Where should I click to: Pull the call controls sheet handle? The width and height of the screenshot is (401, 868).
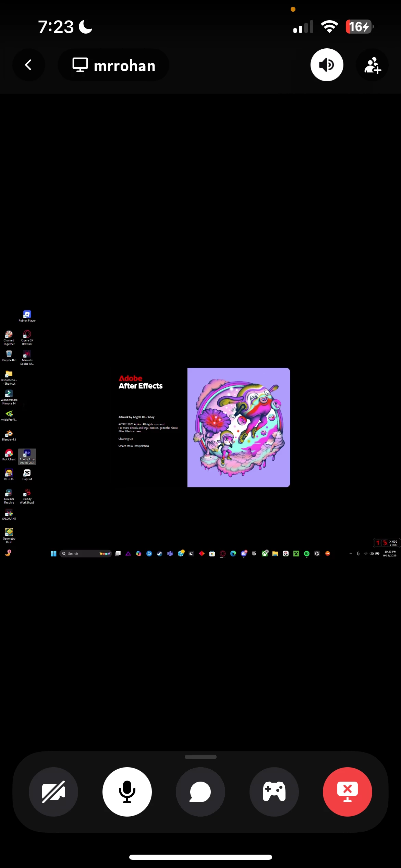click(x=200, y=757)
